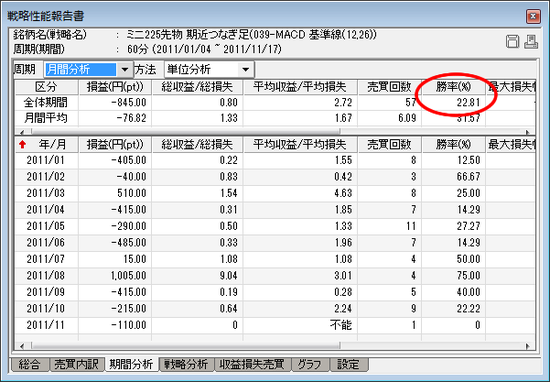
Task: Click 売買回数 header in the monthly table
Action: [389, 145]
